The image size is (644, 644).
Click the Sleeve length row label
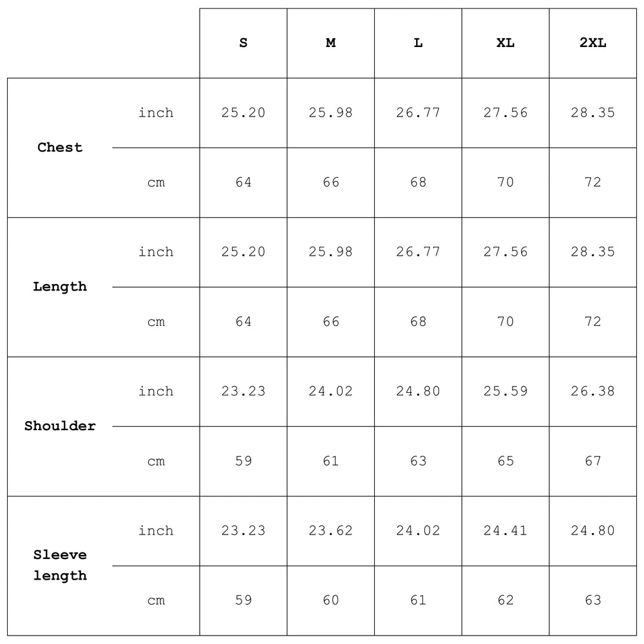[60, 565]
